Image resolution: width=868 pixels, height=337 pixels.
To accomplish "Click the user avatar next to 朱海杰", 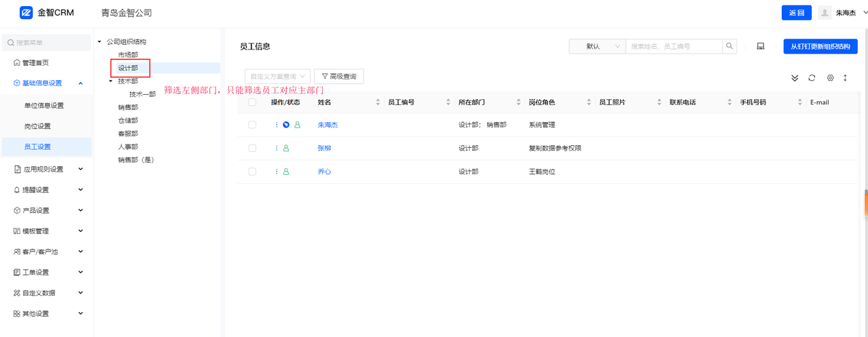I will tap(825, 13).
